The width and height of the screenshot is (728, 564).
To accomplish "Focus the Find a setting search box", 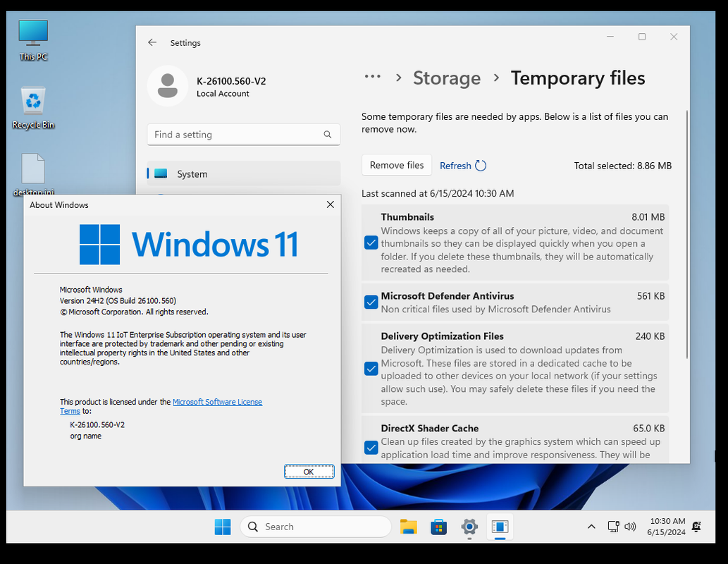I will 244,134.
